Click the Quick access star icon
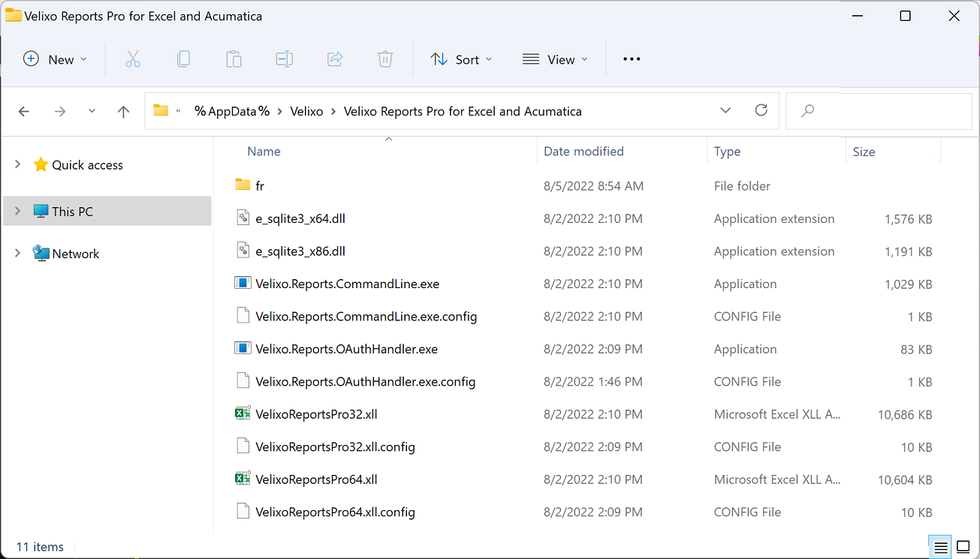 (41, 164)
